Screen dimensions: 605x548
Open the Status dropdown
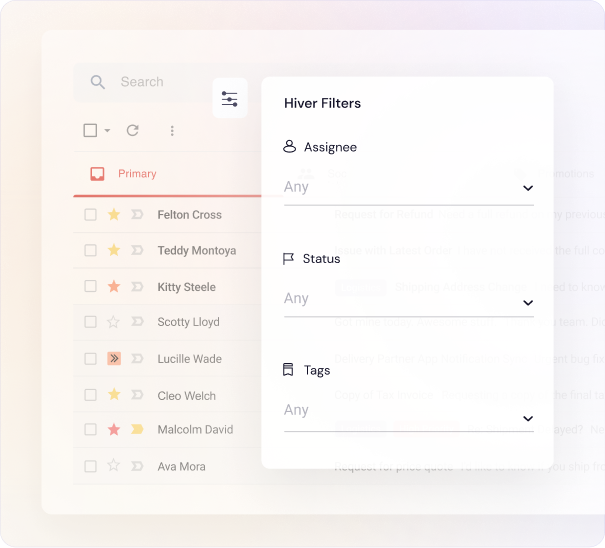coord(409,300)
